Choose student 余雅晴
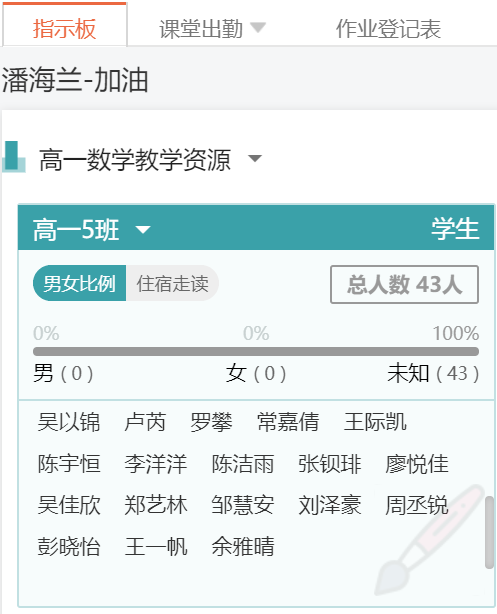 point(243,546)
